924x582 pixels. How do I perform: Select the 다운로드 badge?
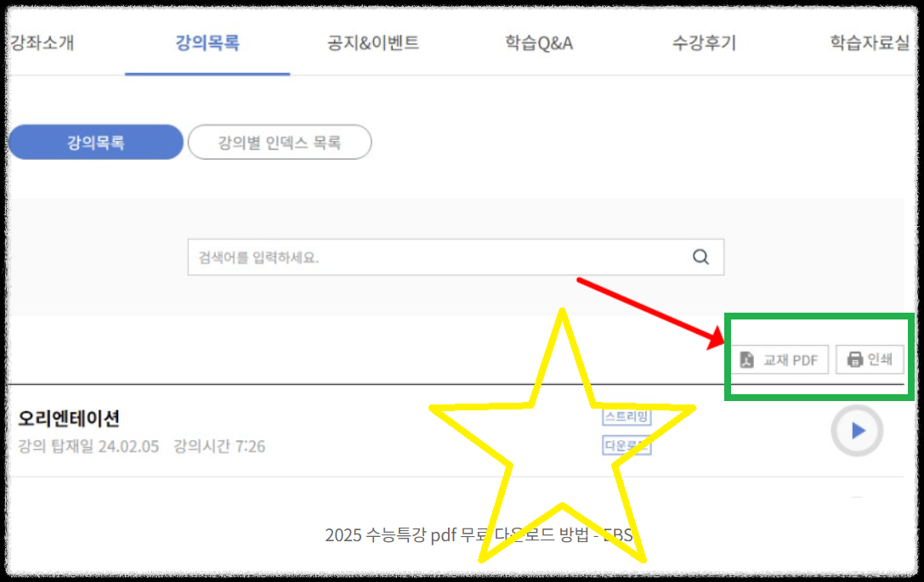pos(627,445)
